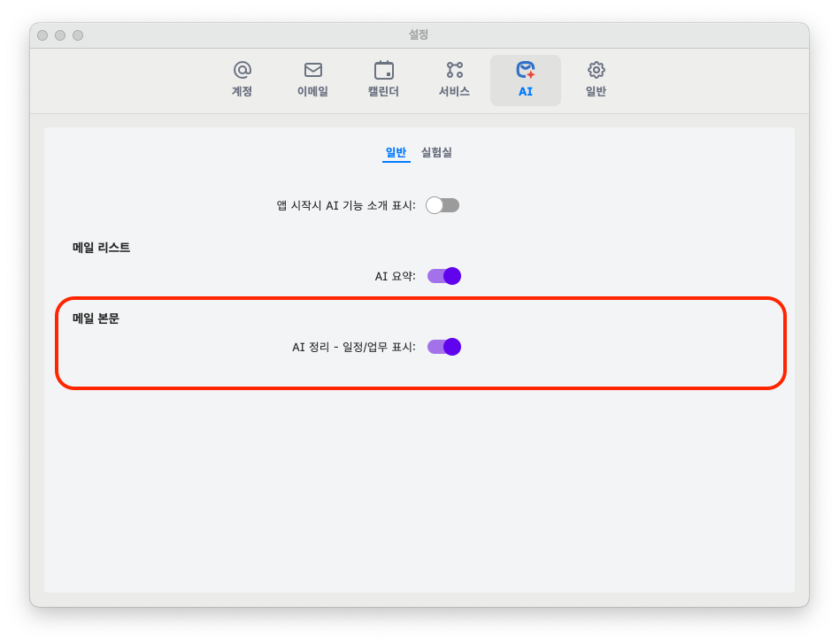Click the 앱 시작시 AI 기능 소개 표시 label
The image size is (839, 644).
(346, 206)
